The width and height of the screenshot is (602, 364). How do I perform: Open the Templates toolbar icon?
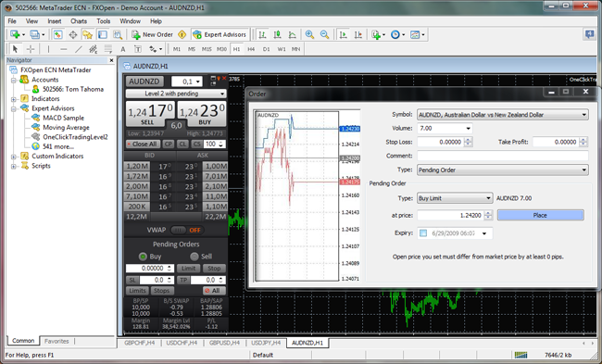(x=415, y=34)
